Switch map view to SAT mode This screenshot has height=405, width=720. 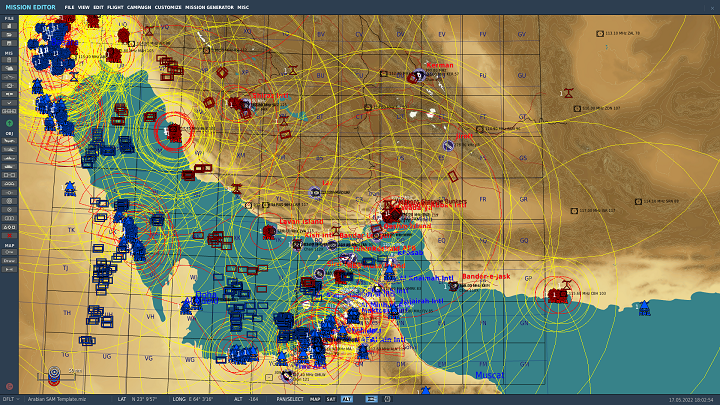pos(331,399)
